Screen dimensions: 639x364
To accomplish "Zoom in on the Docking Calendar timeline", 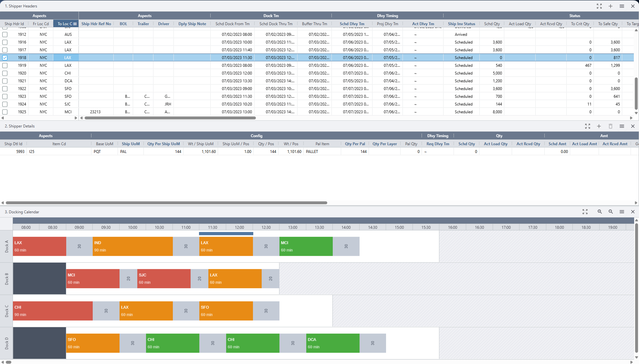I will click(x=600, y=212).
